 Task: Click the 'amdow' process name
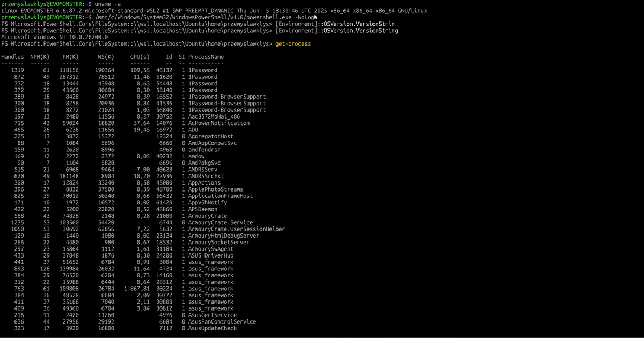coord(196,156)
